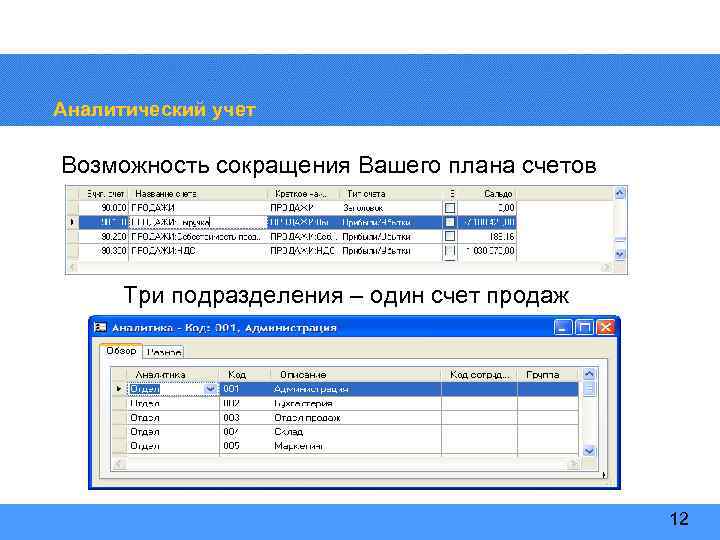Image resolution: width=720 pixels, height=540 pixels.
Task: Click the 1 030 270,00 balance cell
Action: pos(487,251)
